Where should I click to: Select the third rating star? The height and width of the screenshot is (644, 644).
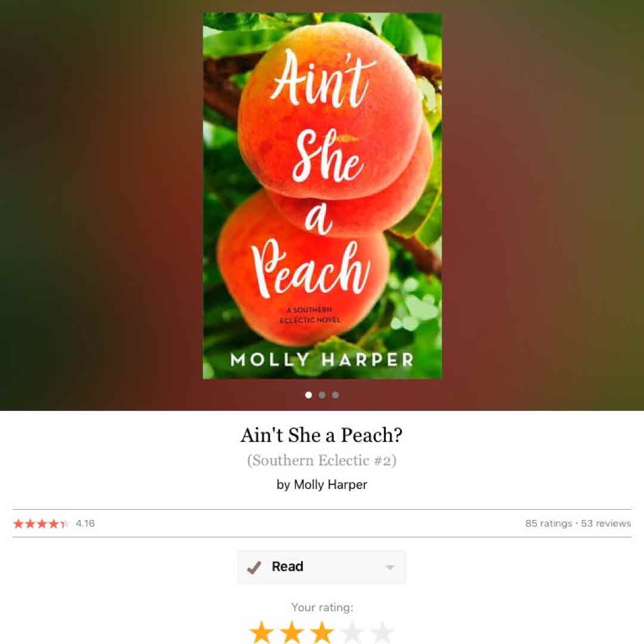(321, 633)
